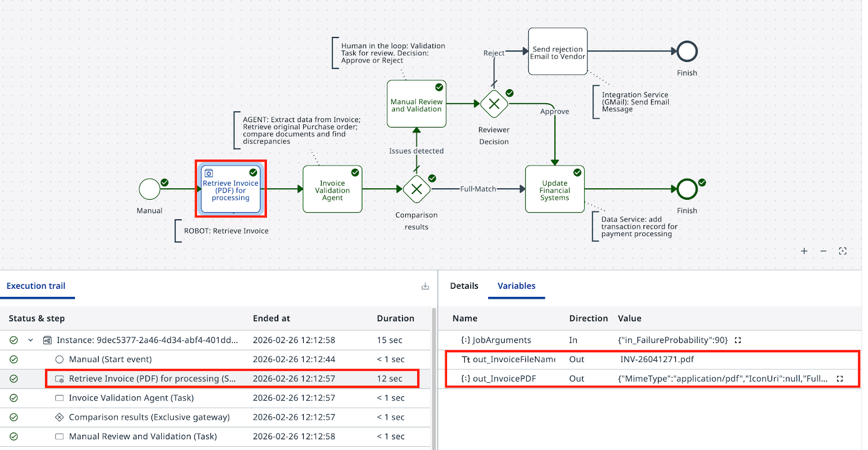Open the Variables tab
This screenshot has height=450, width=868.
tap(516, 286)
